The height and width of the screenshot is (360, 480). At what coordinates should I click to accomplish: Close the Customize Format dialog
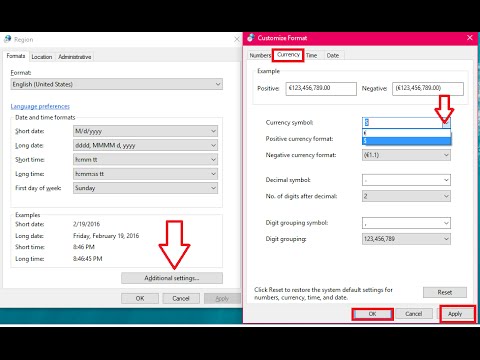[470, 38]
